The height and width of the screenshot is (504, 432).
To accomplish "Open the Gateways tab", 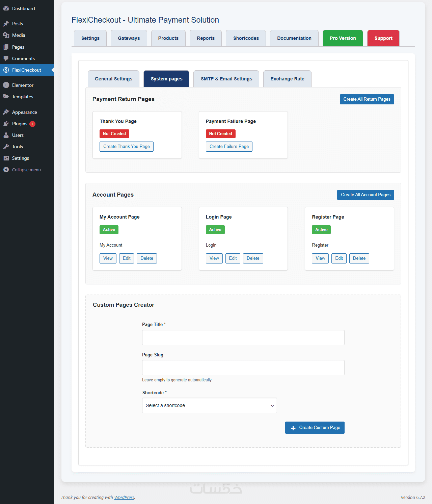I will tap(129, 38).
